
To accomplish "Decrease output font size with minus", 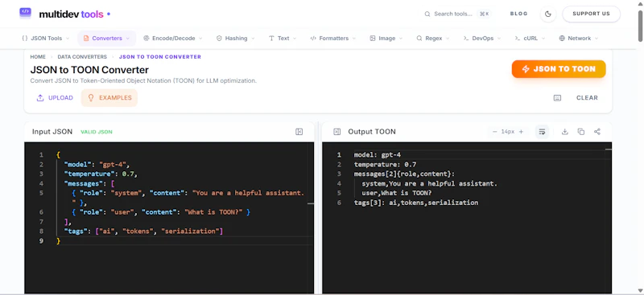I will pos(494,132).
